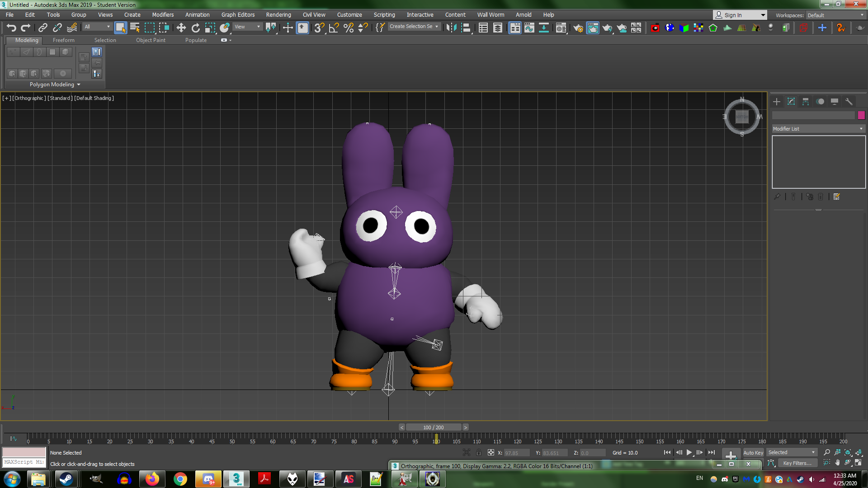Image resolution: width=868 pixels, height=488 pixels.
Task: Activate the Select and Rotate tool
Action: pyautogui.click(x=196, y=28)
